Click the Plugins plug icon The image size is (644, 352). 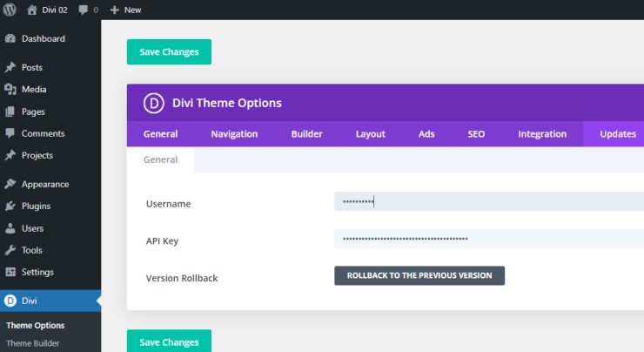click(x=10, y=206)
